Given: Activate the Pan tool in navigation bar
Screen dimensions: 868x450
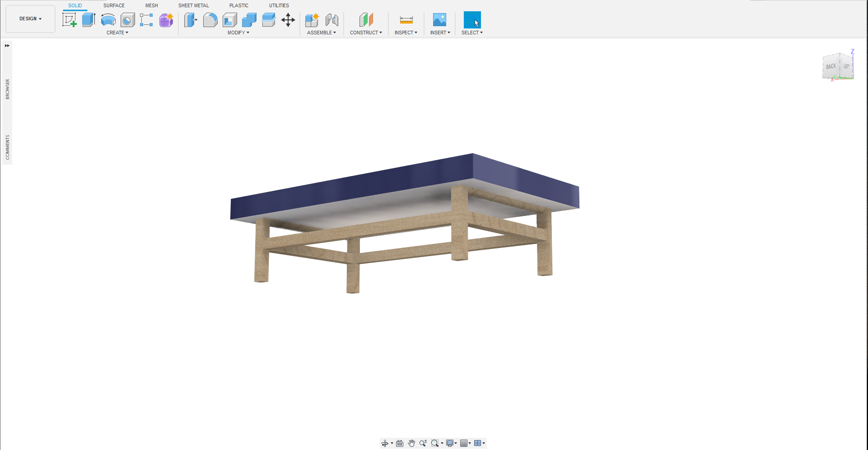Looking at the screenshot, I should (411, 443).
